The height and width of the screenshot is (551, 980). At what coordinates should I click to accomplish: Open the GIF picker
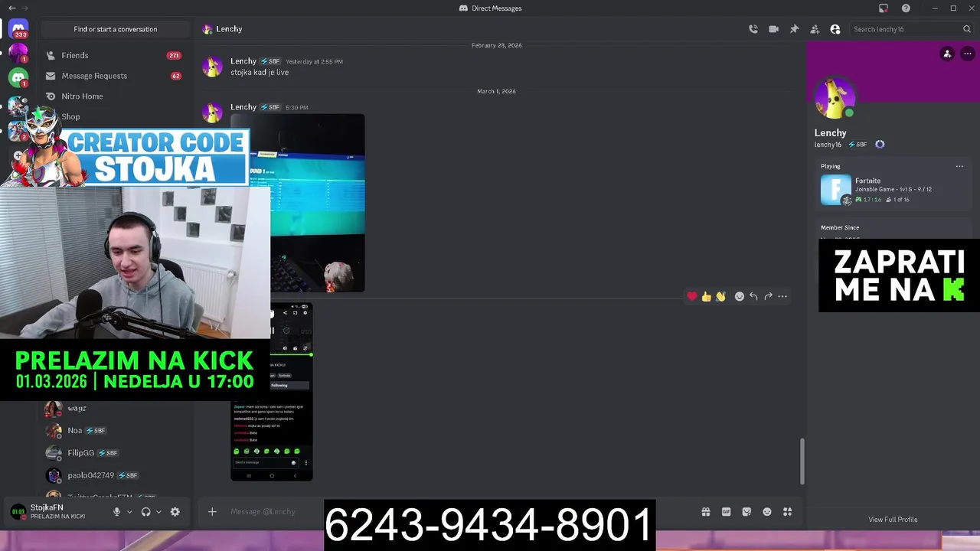click(x=727, y=512)
